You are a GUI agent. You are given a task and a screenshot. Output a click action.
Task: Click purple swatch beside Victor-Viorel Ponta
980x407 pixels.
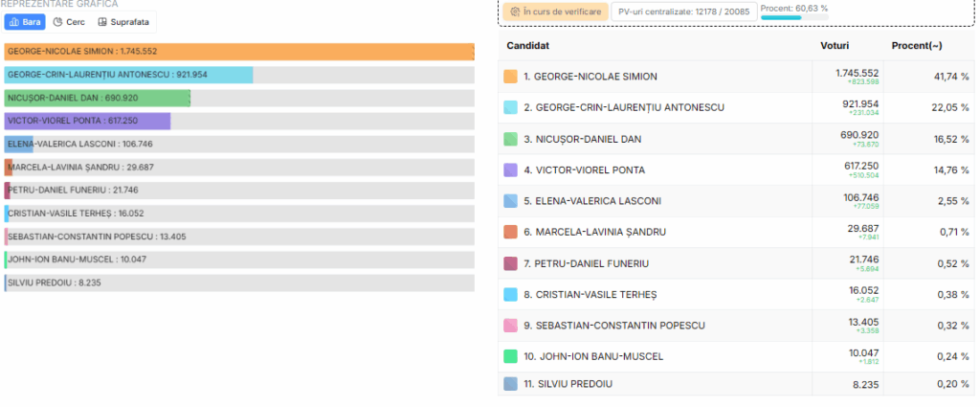511,170
